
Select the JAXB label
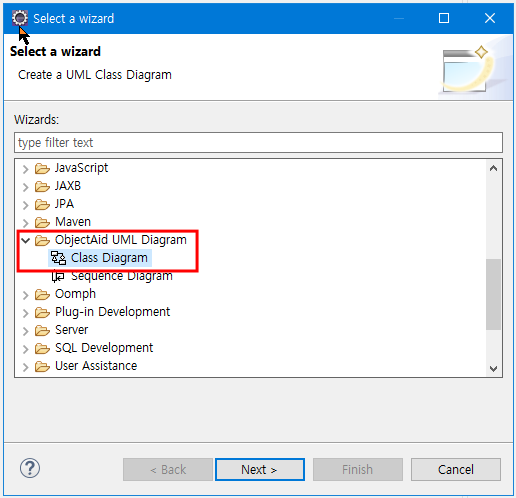pos(68,186)
